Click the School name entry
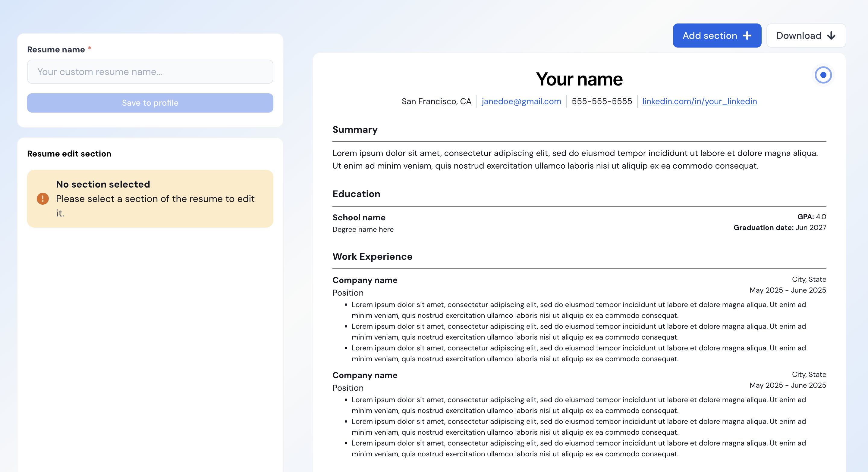This screenshot has height=472, width=868. tap(359, 217)
